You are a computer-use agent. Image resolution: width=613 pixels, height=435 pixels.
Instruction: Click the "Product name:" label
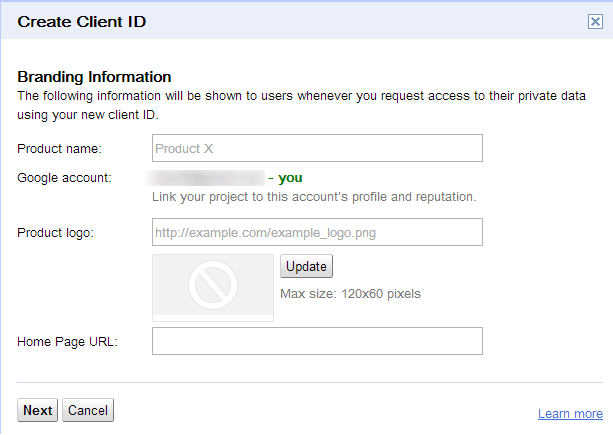tap(59, 149)
